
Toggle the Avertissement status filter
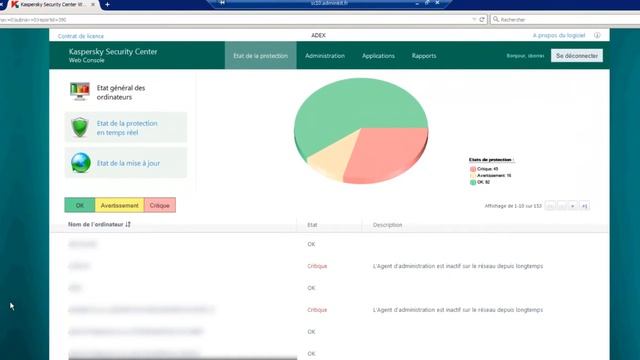tap(120, 205)
